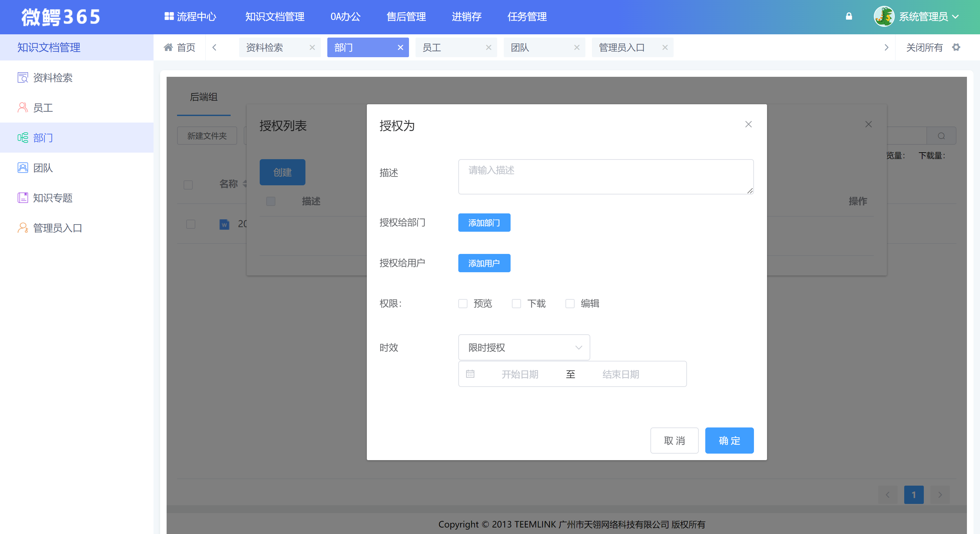
Task: Click the 请输入描述 text area
Action: click(606, 176)
